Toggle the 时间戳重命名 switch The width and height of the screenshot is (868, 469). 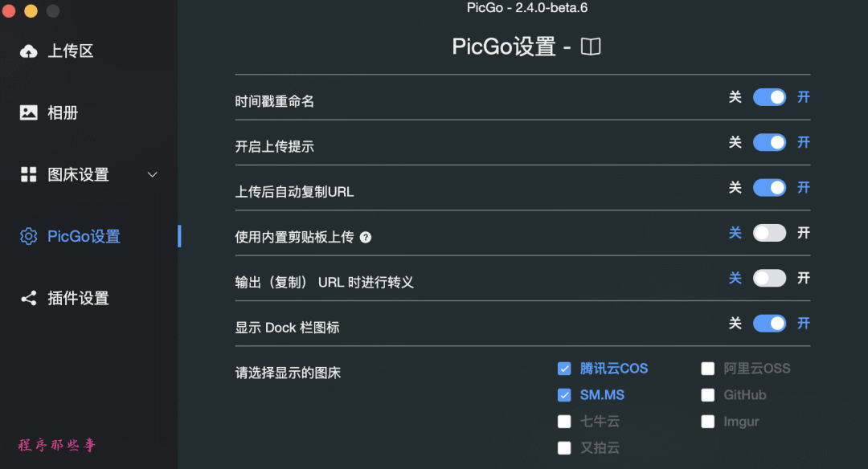pos(769,97)
